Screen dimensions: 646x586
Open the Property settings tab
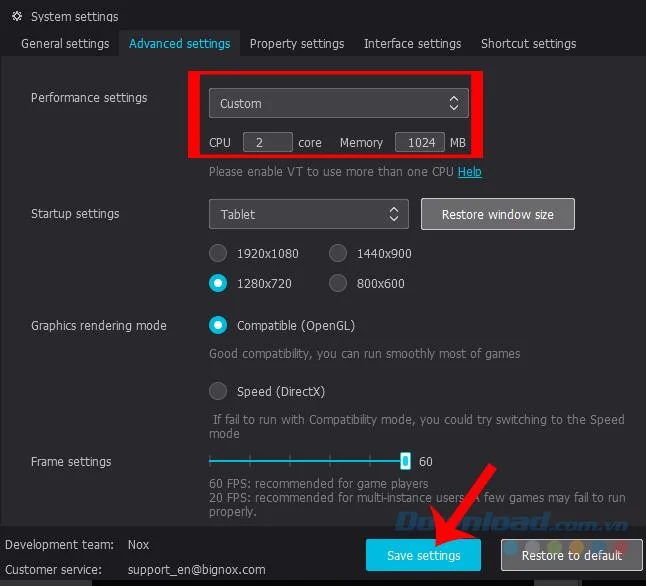coord(297,44)
